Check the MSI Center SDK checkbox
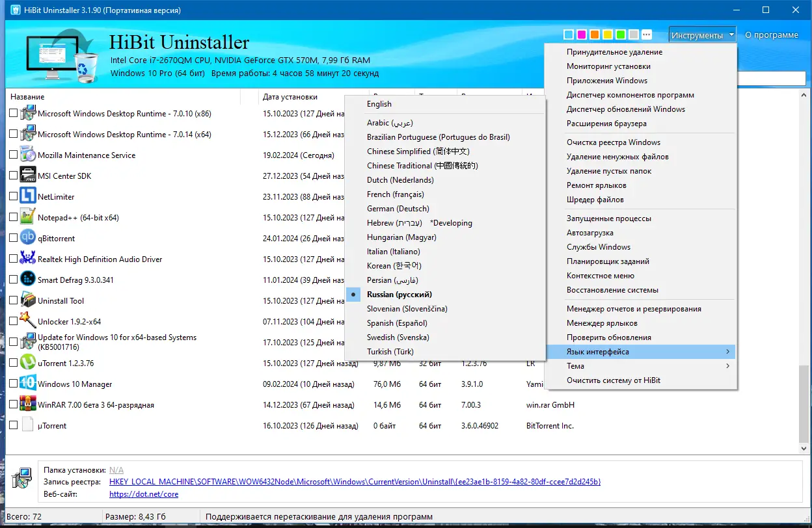Viewport: 812px width, 528px height. 14,176
